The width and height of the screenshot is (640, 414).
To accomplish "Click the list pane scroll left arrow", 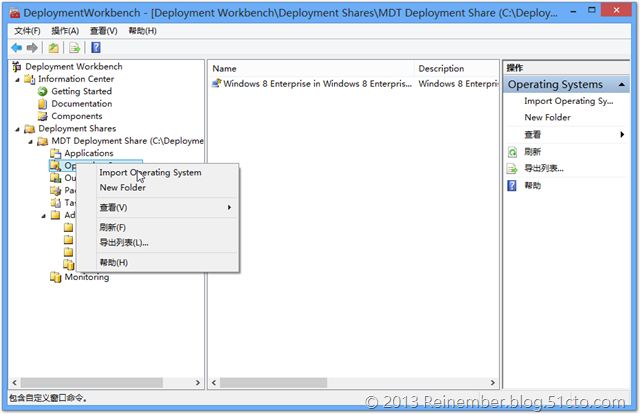I will pos(214,383).
